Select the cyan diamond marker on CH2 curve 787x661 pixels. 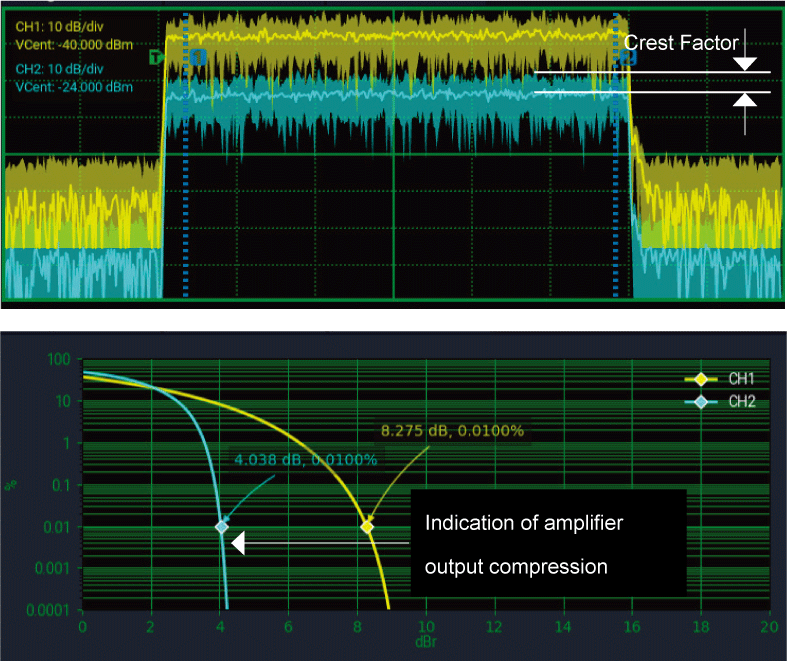(x=222, y=526)
